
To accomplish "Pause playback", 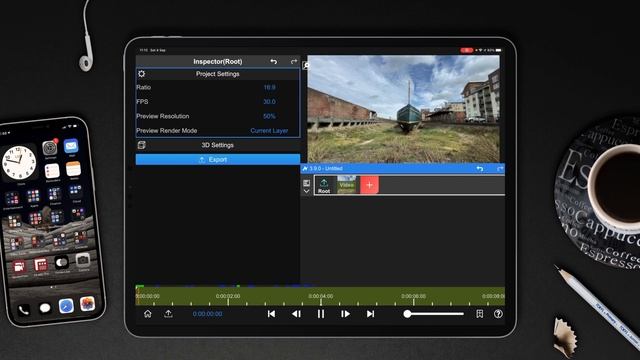I will (x=321, y=314).
